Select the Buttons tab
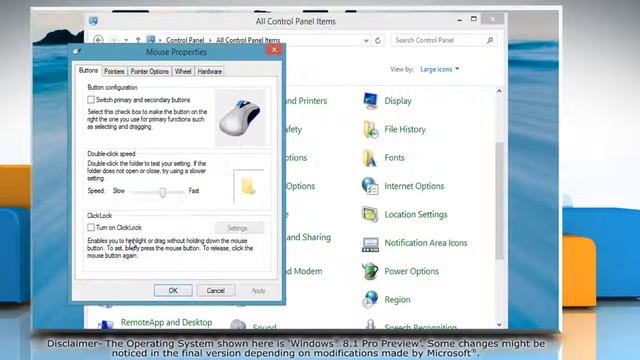The width and height of the screenshot is (640, 360). (88, 71)
